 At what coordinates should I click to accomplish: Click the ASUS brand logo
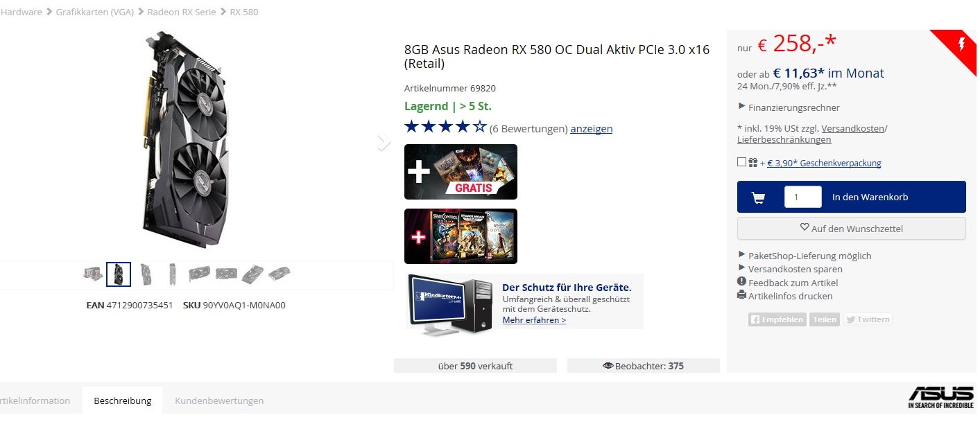tap(941, 397)
